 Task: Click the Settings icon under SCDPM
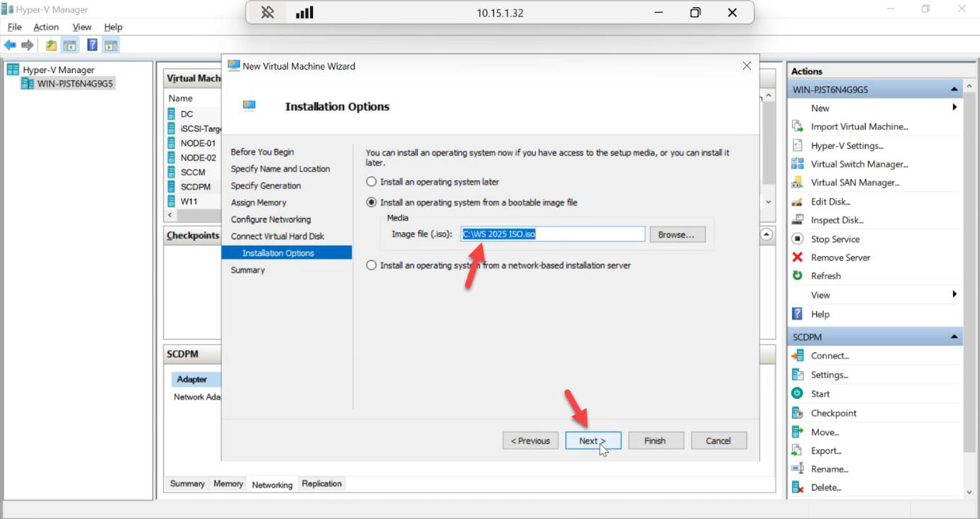pos(798,375)
